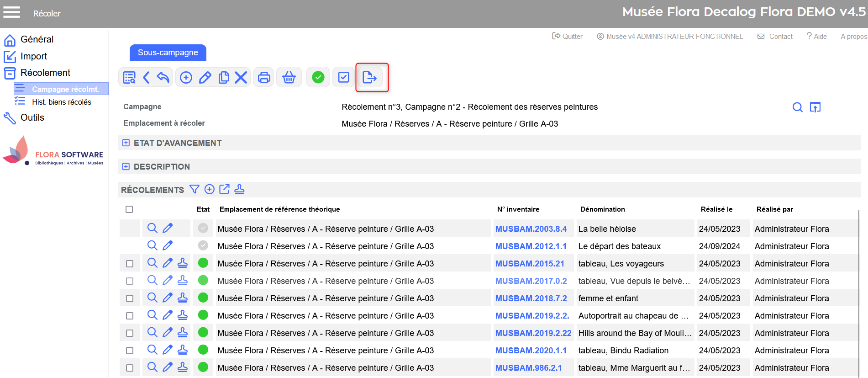
Task: Check the box for row MUSBAM.2015.21
Action: (130, 264)
